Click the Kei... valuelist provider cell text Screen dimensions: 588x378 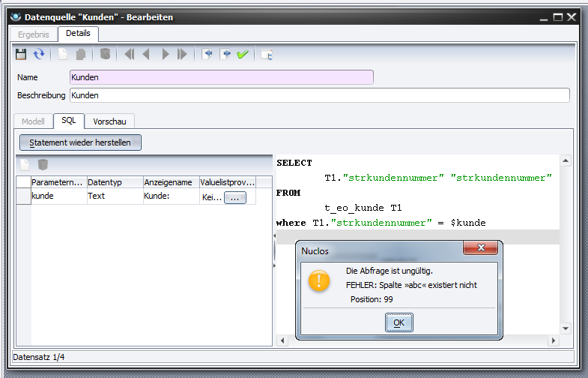212,197
